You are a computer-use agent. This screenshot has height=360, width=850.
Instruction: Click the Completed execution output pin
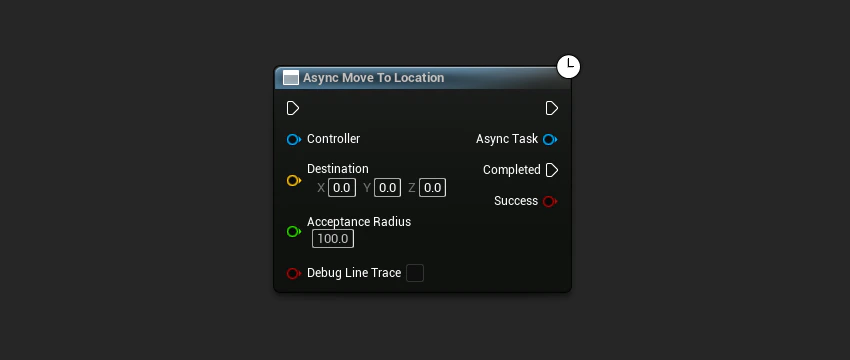tap(551, 170)
